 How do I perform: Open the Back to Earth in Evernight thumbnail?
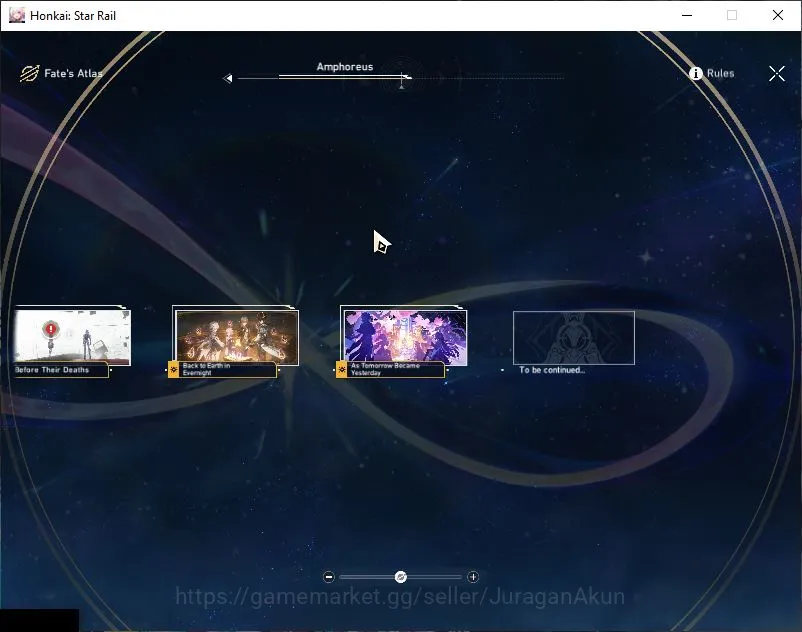(x=237, y=337)
